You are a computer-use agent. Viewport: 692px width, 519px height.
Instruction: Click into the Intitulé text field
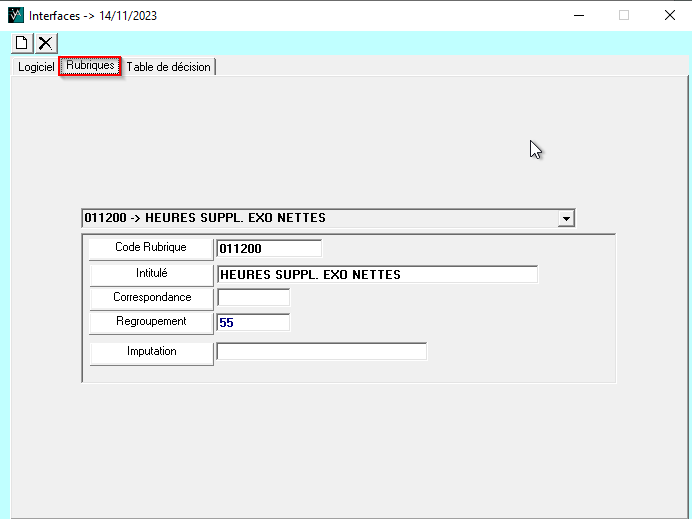377,274
